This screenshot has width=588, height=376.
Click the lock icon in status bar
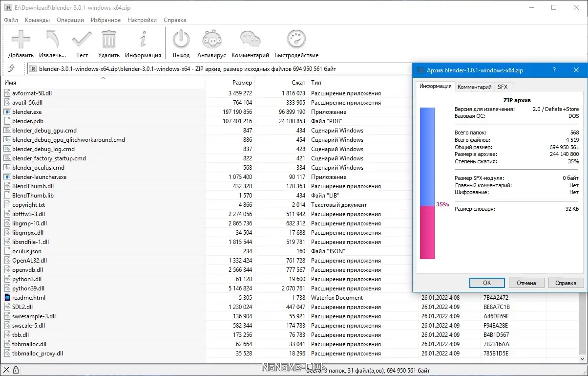click(x=16, y=370)
